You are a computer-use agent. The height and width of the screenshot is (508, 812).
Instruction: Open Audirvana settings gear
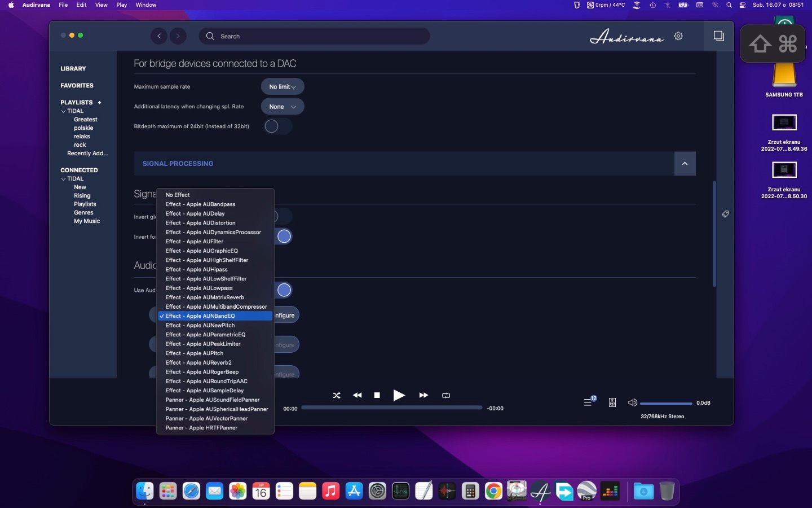678,36
